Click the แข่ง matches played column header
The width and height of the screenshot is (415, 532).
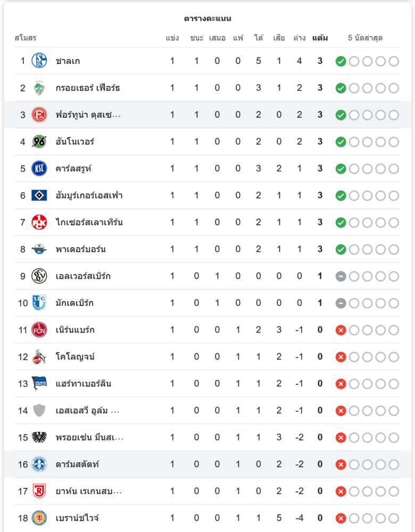tap(172, 38)
